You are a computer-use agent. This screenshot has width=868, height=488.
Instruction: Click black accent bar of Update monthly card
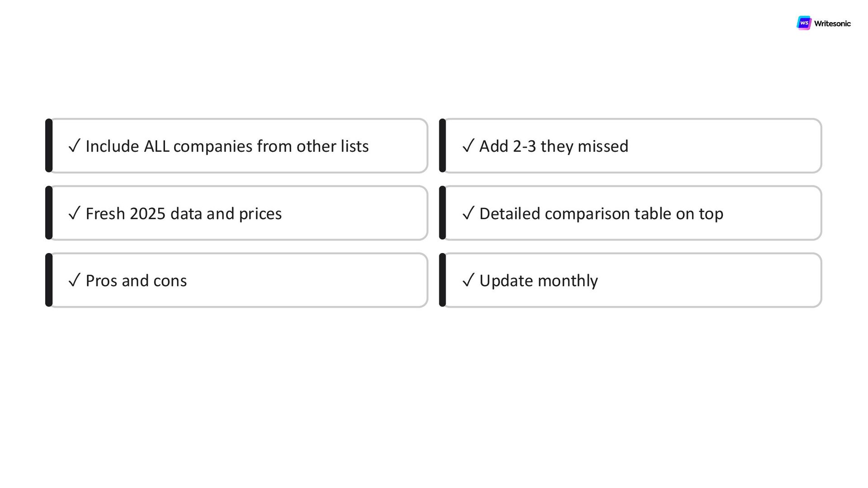pyautogui.click(x=443, y=280)
